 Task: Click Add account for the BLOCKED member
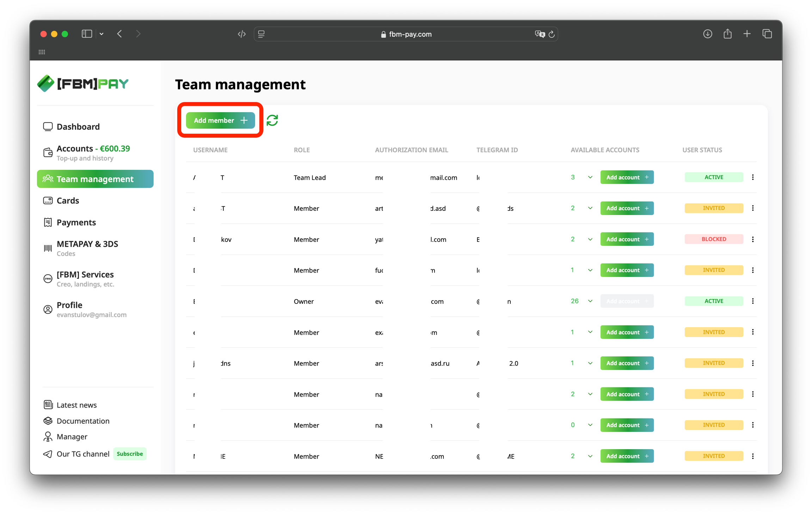point(627,239)
